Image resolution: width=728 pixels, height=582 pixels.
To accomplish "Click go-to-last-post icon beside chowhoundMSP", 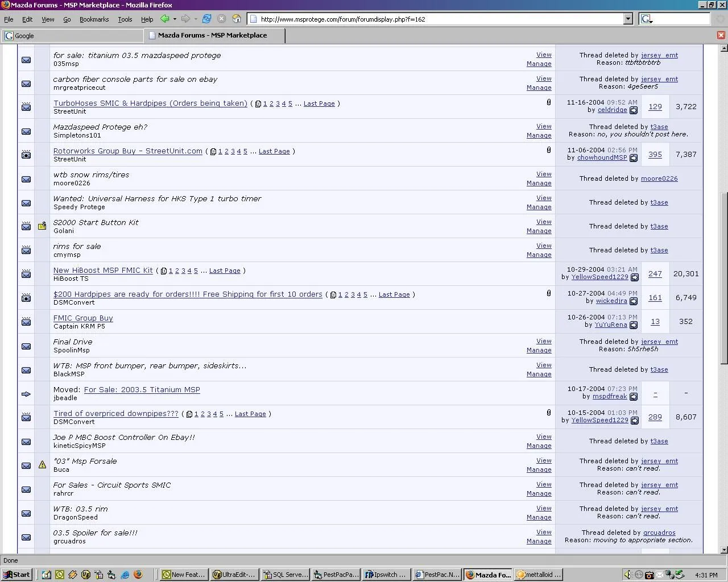I will [x=634, y=158].
